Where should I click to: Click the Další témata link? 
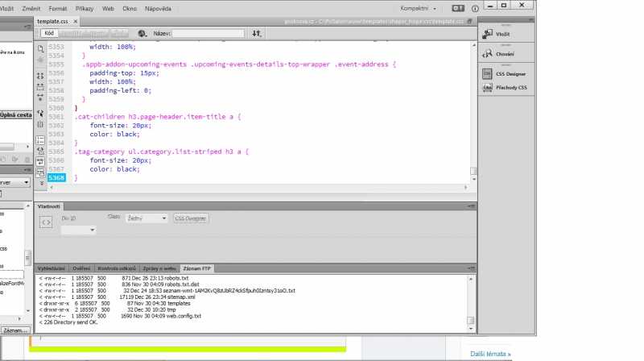tap(490, 354)
